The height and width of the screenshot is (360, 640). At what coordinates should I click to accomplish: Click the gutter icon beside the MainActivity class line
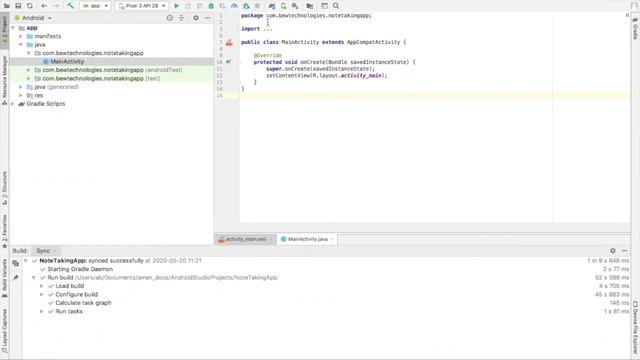(x=229, y=42)
